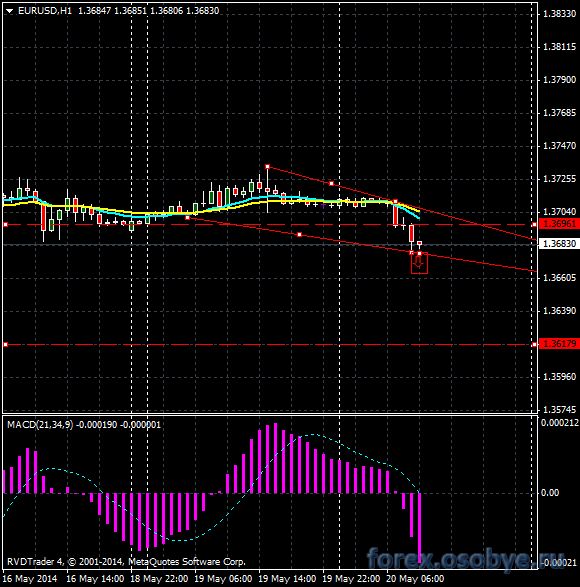Click the 18 May 22:00 time axis label
This screenshot has width=580, height=587.
159,579
